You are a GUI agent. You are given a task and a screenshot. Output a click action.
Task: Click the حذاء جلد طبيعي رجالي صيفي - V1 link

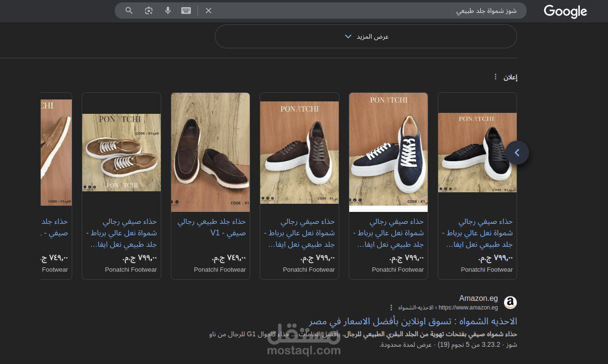click(211, 228)
